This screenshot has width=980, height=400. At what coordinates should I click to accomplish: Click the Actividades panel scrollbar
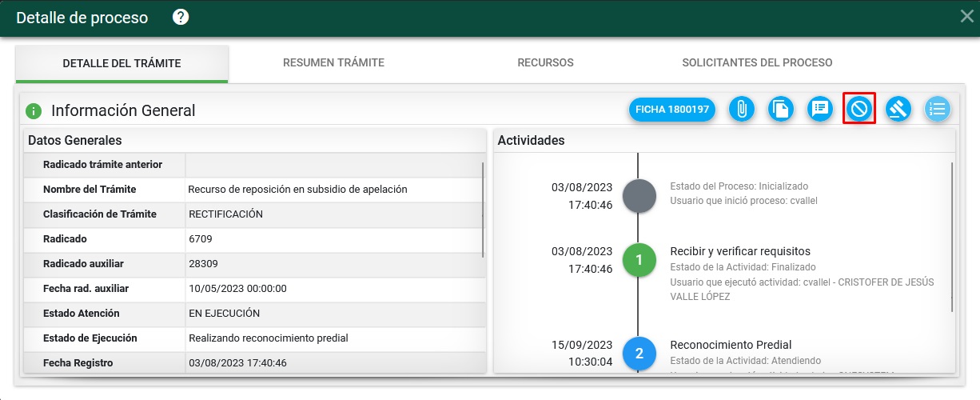point(951,236)
